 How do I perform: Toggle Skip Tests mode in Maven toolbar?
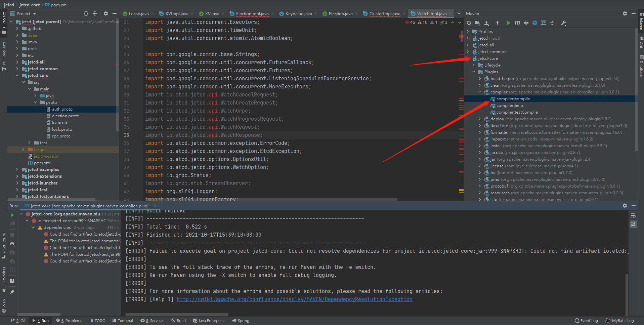[x=526, y=23]
